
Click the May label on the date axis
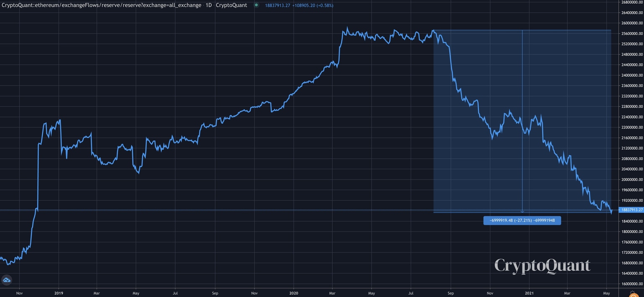pyautogui.click(x=608, y=293)
